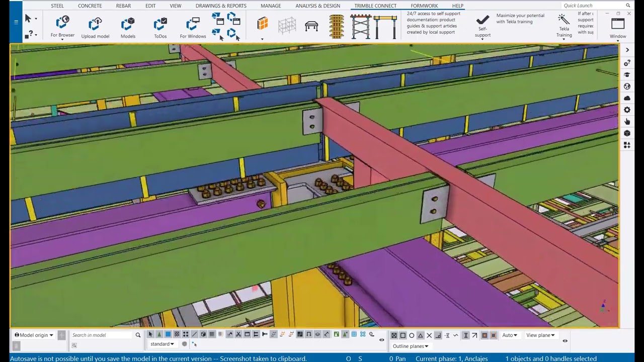Launch Trimble Connect For Windows

tap(193, 27)
